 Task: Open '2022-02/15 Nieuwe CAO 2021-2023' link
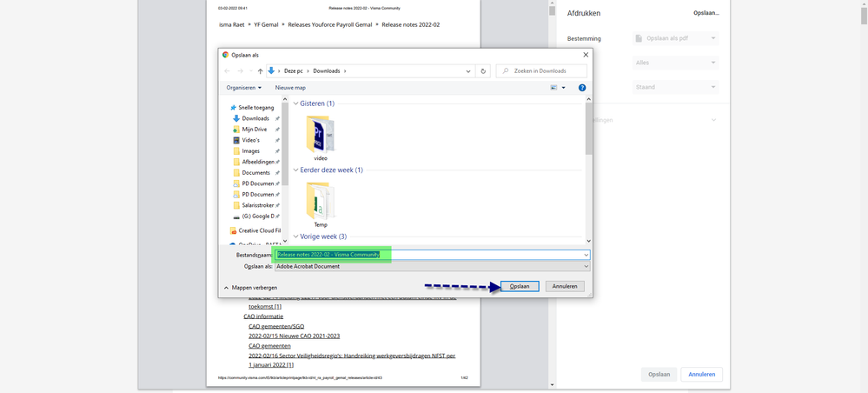(x=294, y=336)
